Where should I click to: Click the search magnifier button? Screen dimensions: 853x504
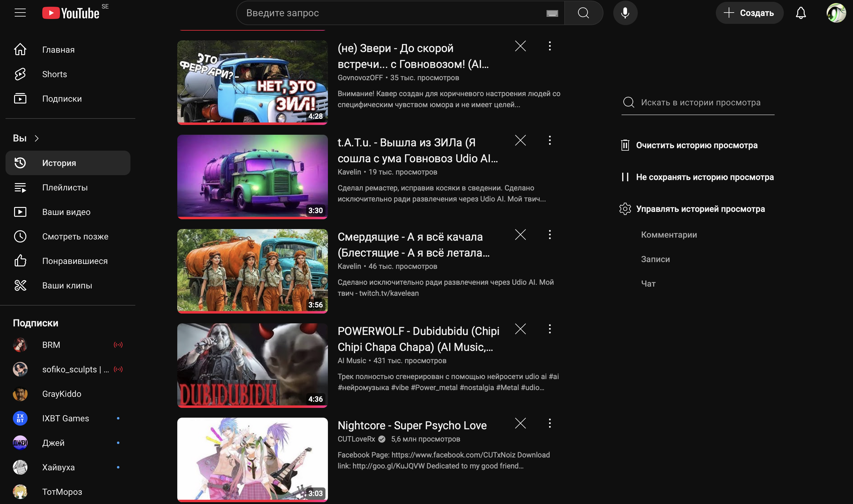(583, 13)
